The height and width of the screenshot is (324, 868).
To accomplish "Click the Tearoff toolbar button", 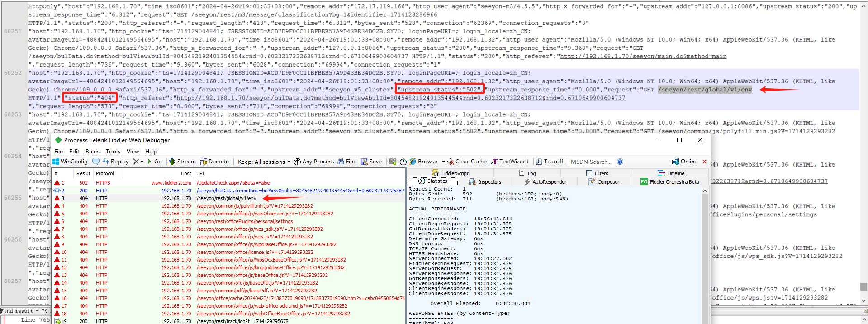I will click(x=550, y=162).
